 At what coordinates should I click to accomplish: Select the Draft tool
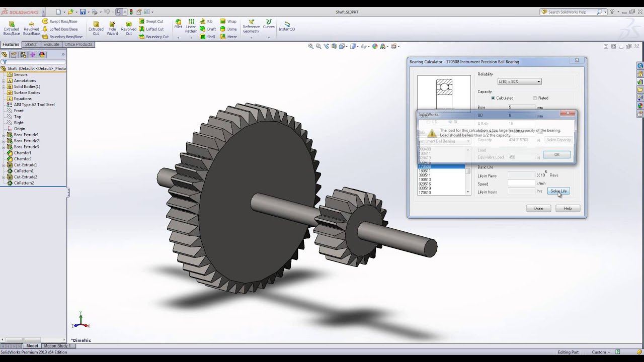(208, 29)
